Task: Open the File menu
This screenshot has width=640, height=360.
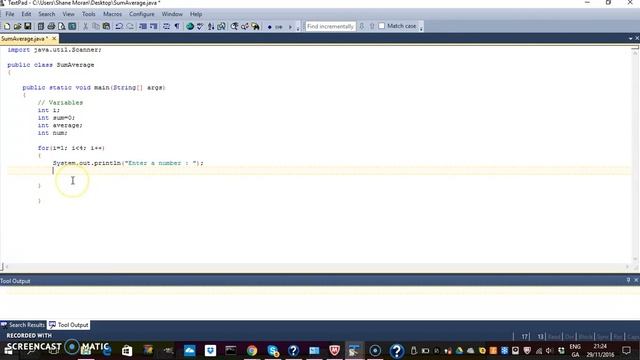Action: tap(10, 14)
